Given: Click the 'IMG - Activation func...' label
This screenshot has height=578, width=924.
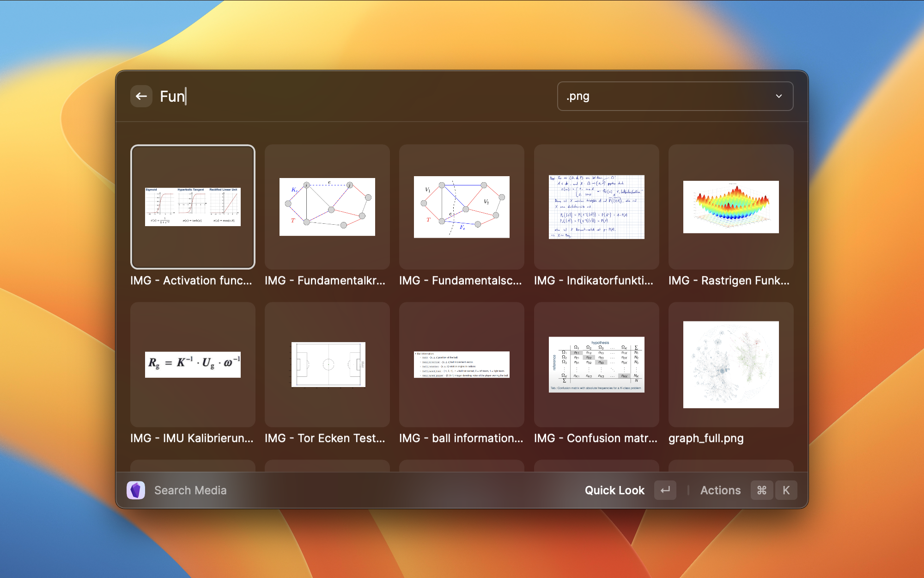Looking at the screenshot, I should tap(191, 281).
